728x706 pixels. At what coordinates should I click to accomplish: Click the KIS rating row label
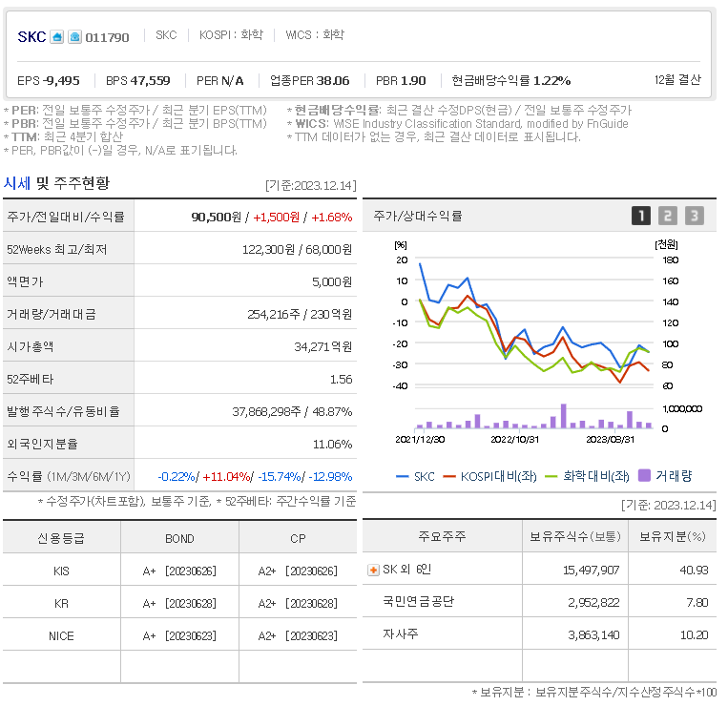(x=61, y=571)
